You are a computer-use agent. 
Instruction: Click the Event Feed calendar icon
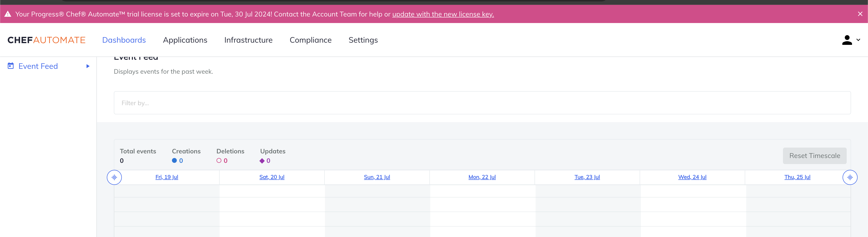(x=10, y=66)
